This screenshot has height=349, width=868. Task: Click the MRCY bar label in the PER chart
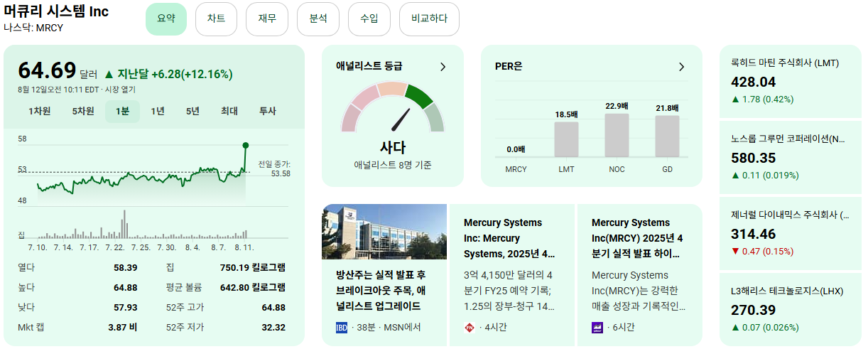(x=516, y=169)
